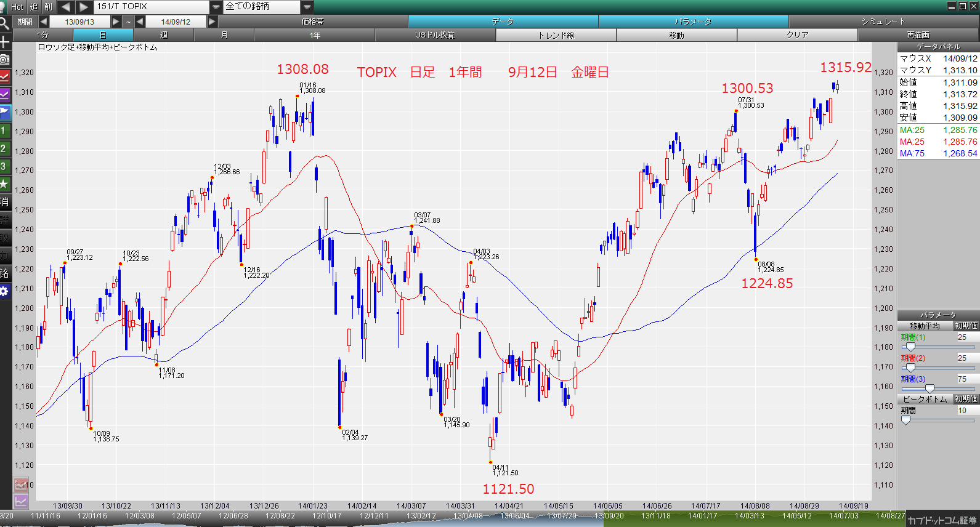Switch to green preset 2 in the sidebar

(5, 148)
